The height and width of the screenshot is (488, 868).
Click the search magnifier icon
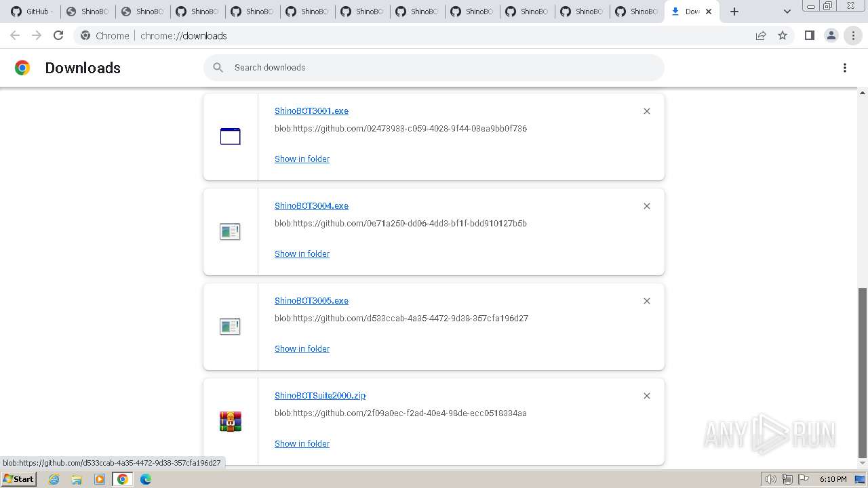pos(218,68)
